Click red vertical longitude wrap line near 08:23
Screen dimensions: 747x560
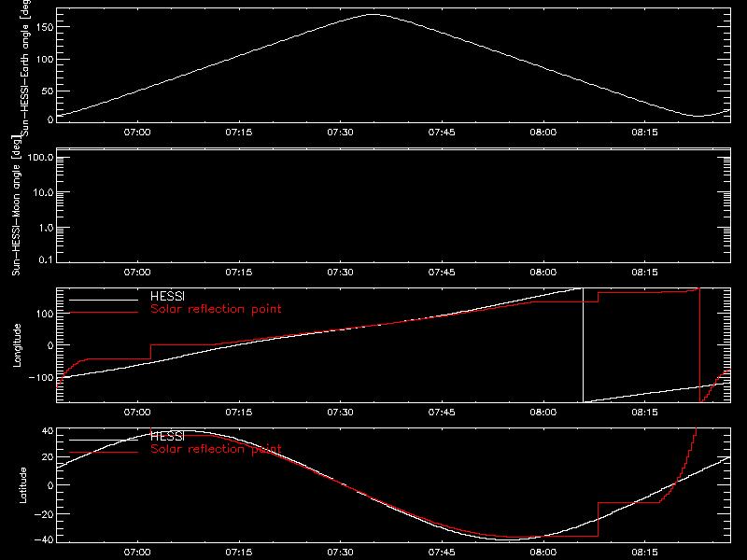(699, 345)
